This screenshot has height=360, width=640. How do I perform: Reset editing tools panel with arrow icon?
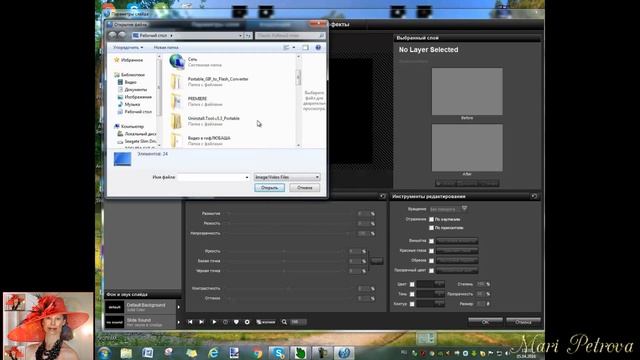click(x=534, y=196)
